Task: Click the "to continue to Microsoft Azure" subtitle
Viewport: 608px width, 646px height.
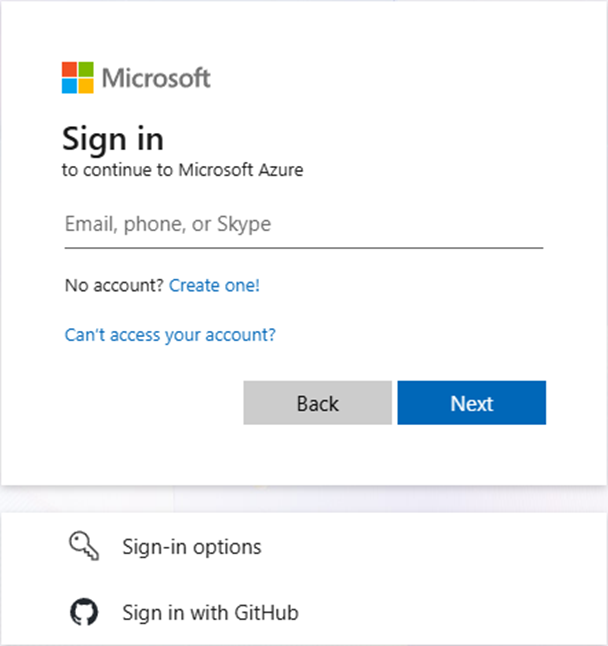Action: tap(183, 170)
